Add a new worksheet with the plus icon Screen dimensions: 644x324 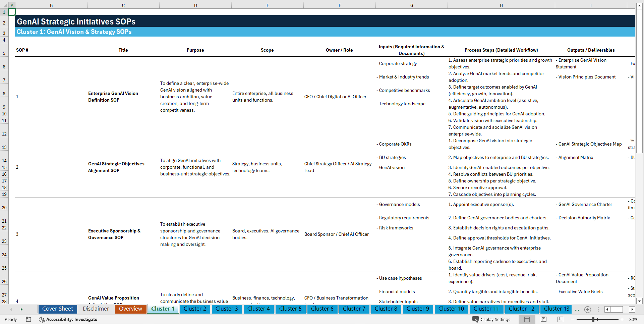(587, 309)
